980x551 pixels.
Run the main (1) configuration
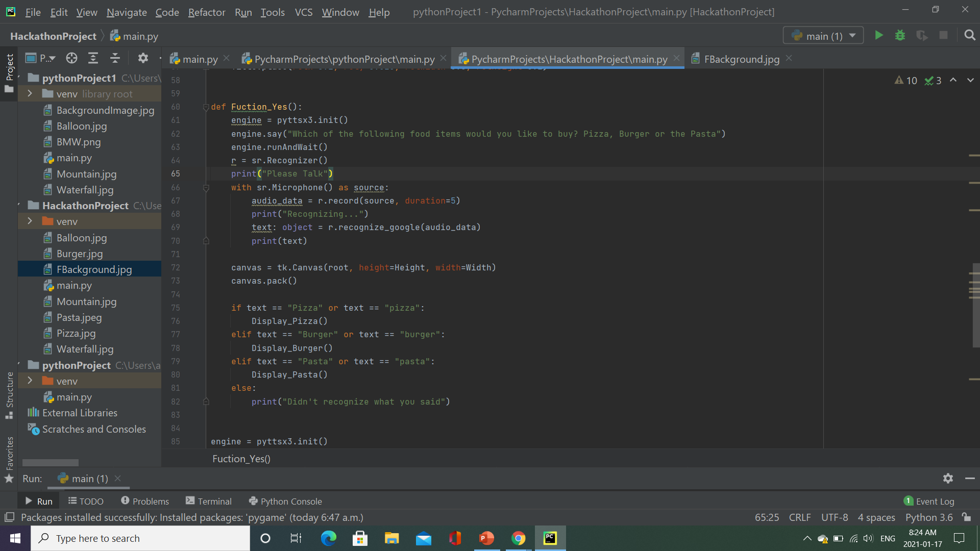tap(879, 35)
